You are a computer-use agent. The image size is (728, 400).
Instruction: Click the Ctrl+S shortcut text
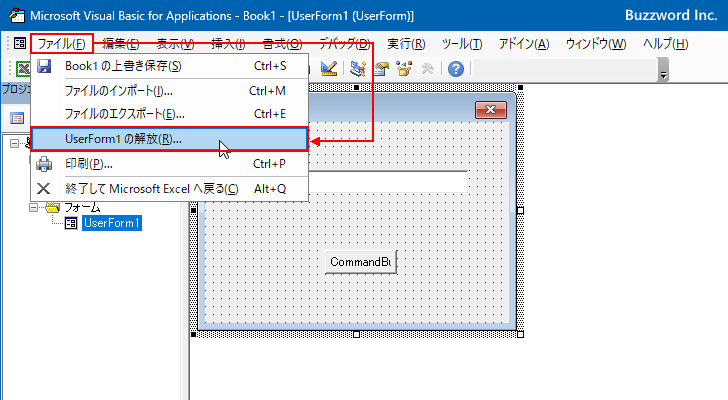tap(270, 66)
